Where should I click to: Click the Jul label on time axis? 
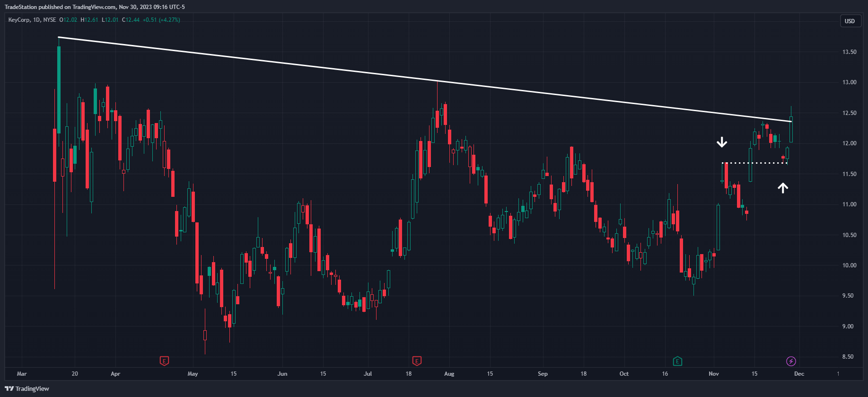(x=368, y=374)
